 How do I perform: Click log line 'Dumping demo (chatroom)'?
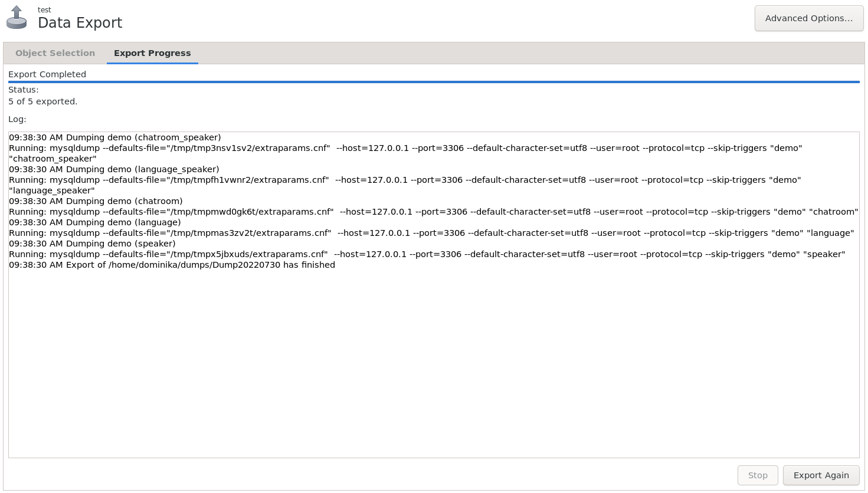[96, 201]
